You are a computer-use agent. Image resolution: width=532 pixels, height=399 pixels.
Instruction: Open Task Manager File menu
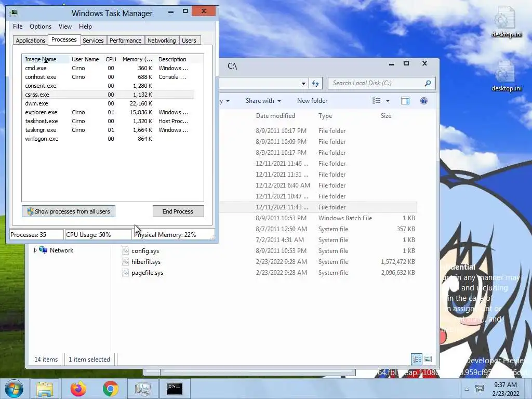18,26
